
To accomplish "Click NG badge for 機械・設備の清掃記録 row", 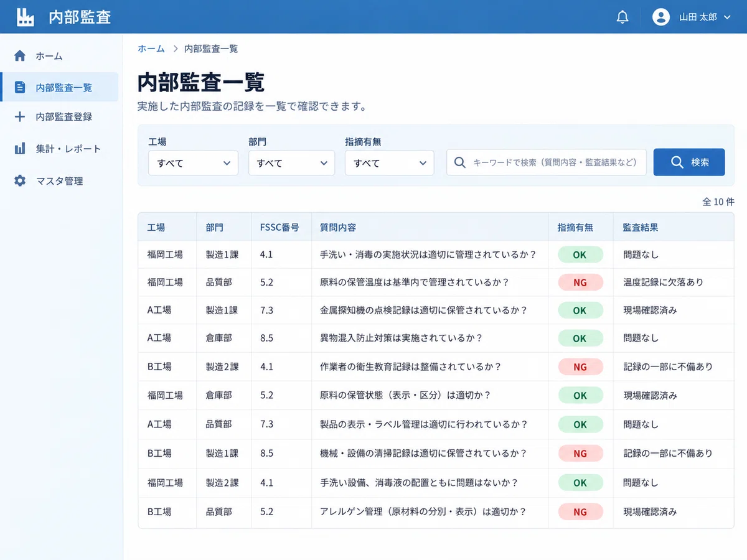I will (x=580, y=453).
